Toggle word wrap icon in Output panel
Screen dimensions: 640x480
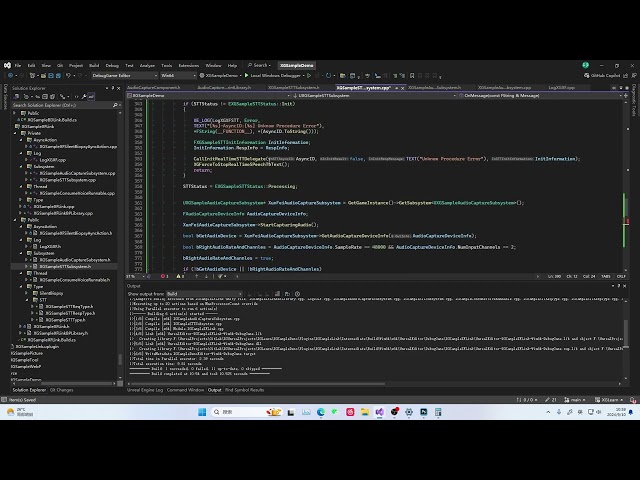[x=287, y=294]
